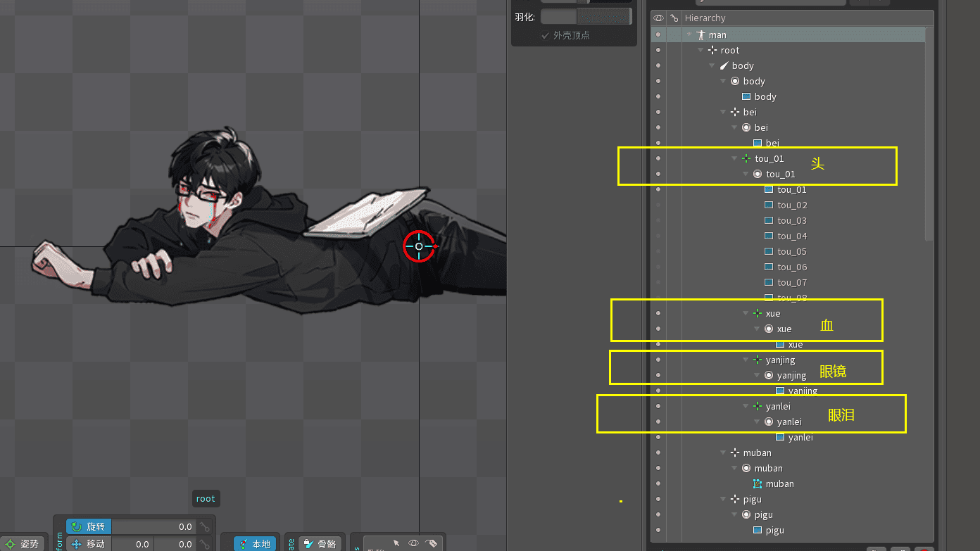Click the bone key icon in Hierarchy header
The image size is (980, 551).
pyautogui.click(x=674, y=18)
